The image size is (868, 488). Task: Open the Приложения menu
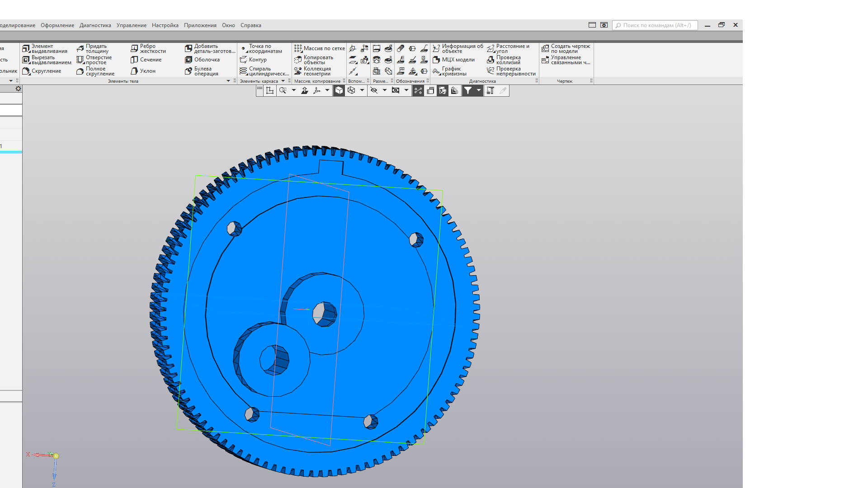point(200,25)
